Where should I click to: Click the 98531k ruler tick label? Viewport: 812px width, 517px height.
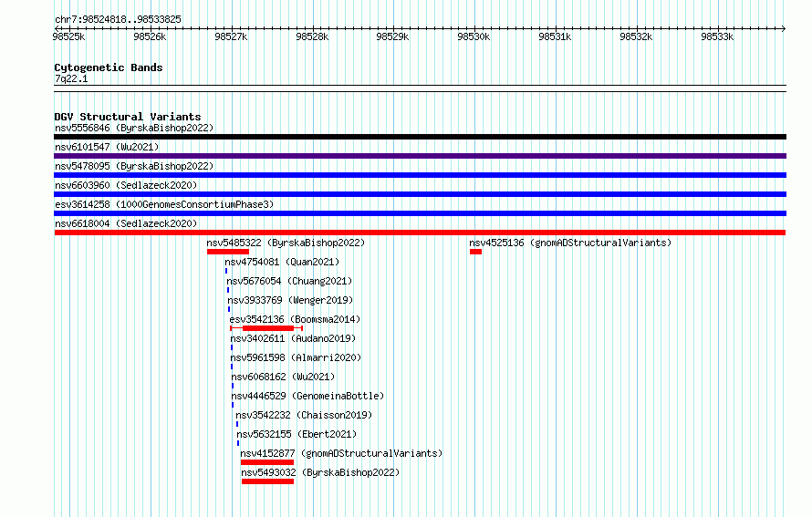(555, 36)
